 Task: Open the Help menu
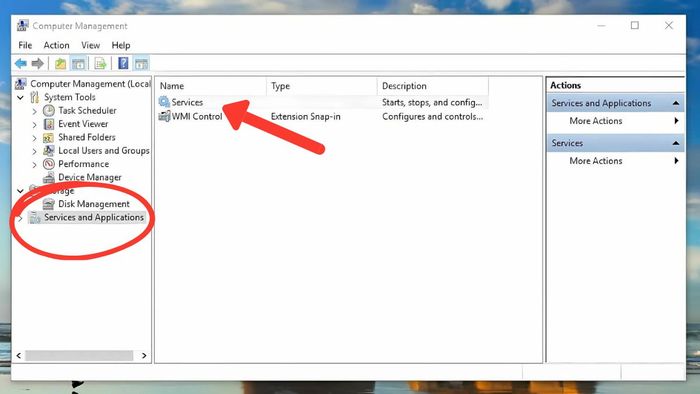pyautogui.click(x=121, y=45)
